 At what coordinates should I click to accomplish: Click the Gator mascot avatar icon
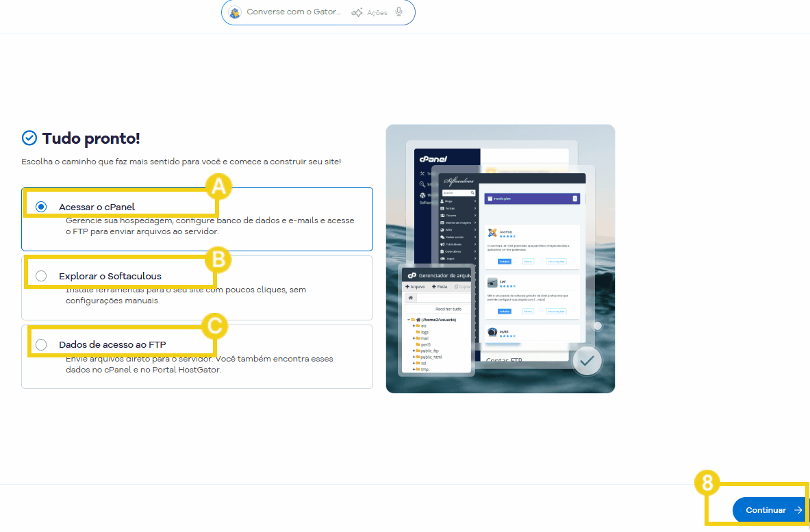[x=236, y=12]
